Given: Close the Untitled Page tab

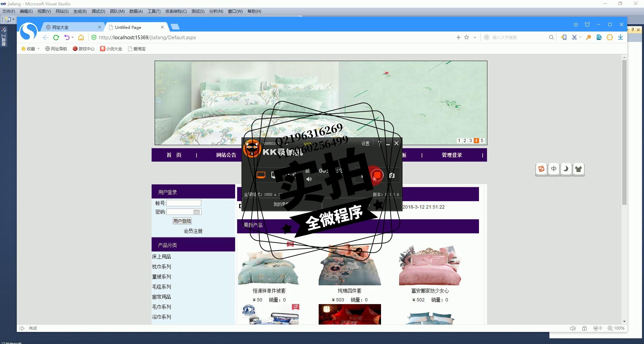Looking at the screenshot, I should point(162,27).
